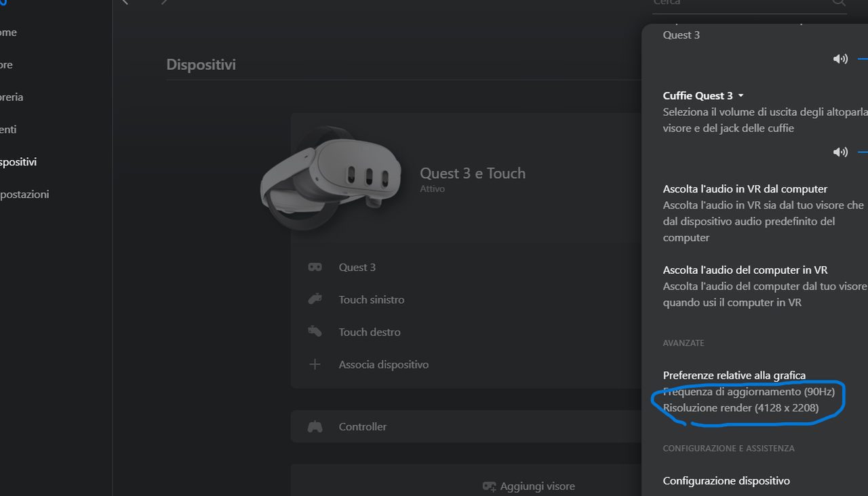Open Home in the left sidebar

[x=9, y=33]
